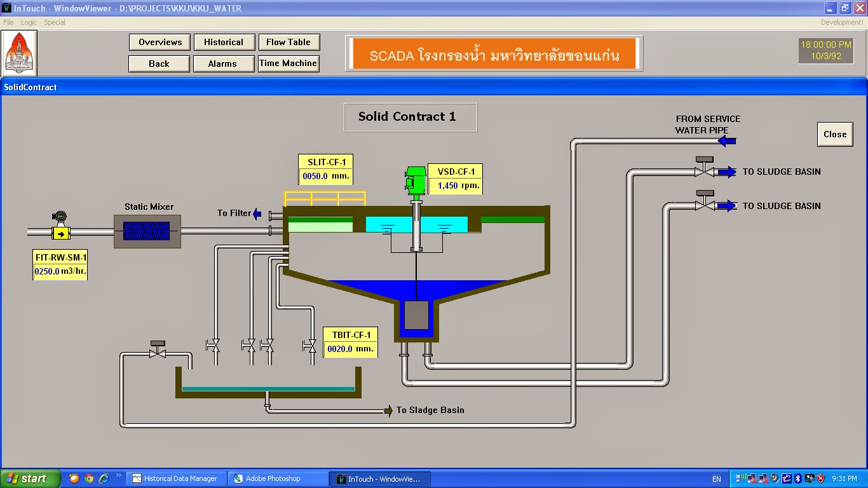Select the blue To Filter arrow

[x=257, y=213]
